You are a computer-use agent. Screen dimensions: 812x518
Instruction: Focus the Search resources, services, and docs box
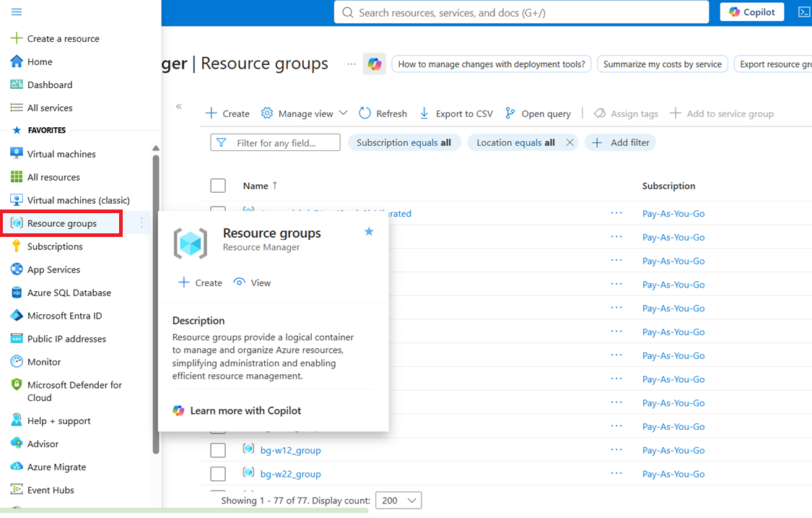click(521, 12)
